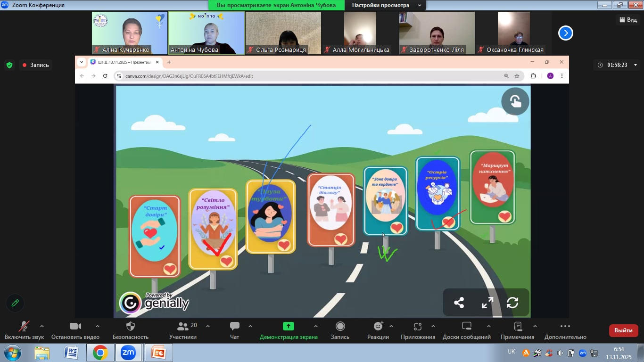Click the "Станція діалогу" road sign card
This screenshot has width=644, height=362.
coord(331,209)
